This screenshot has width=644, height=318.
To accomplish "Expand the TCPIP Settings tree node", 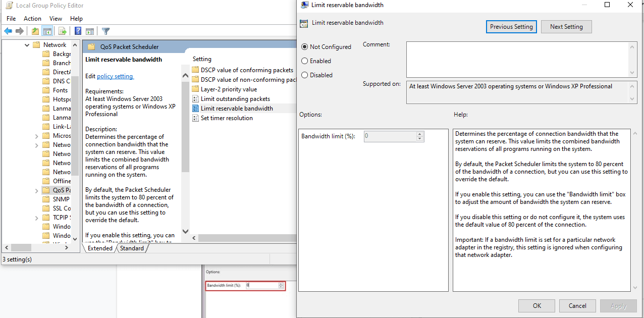I will (x=36, y=218).
